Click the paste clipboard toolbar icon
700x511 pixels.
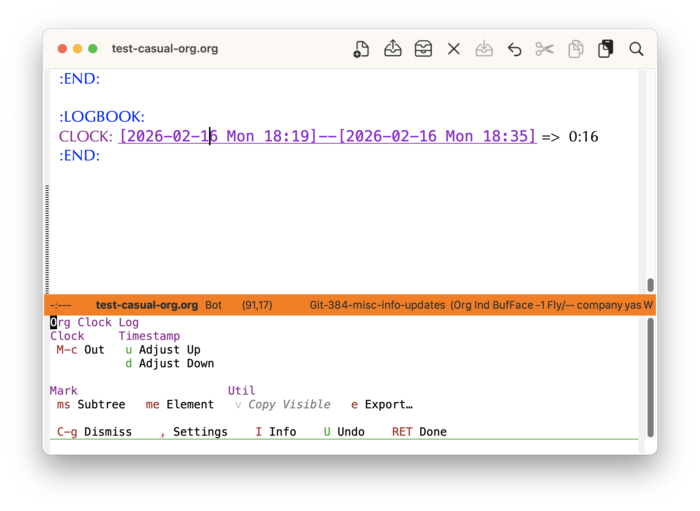(x=605, y=49)
